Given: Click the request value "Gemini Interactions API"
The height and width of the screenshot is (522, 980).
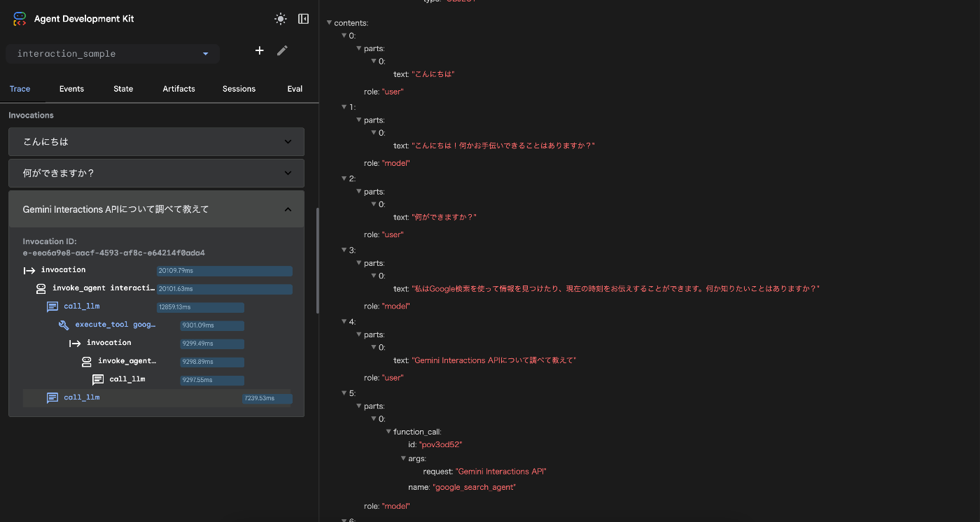Looking at the screenshot, I should tap(500, 472).
